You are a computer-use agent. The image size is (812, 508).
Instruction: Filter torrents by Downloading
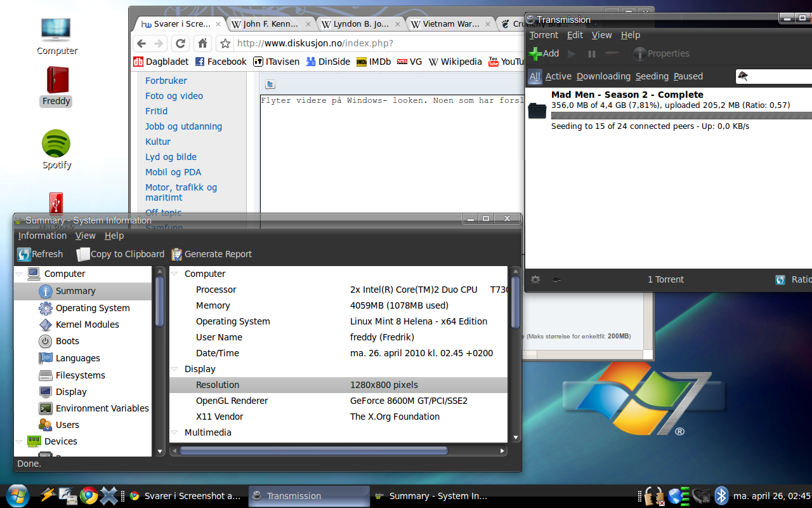pos(603,76)
